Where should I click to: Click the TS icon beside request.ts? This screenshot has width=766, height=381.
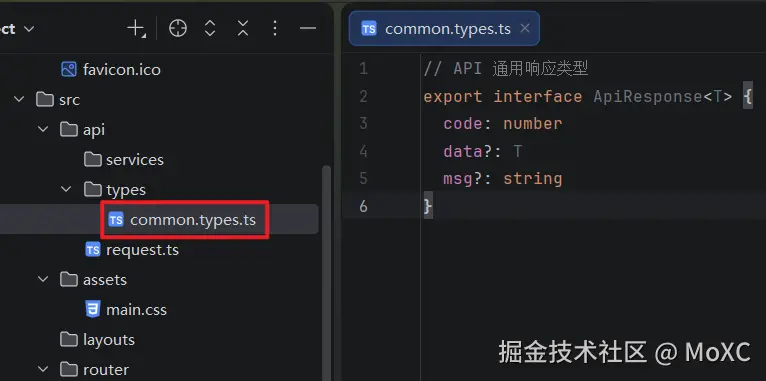93,250
